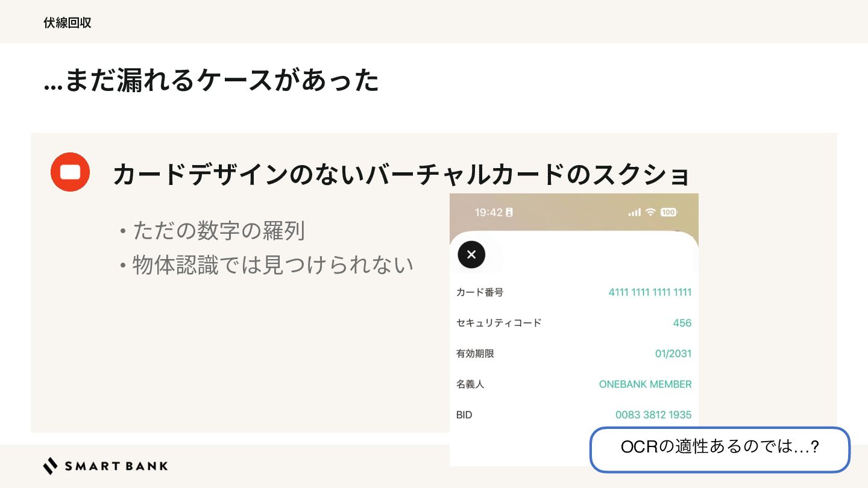Click the security code value 456
The image size is (868, 488).
pos(682,323)
